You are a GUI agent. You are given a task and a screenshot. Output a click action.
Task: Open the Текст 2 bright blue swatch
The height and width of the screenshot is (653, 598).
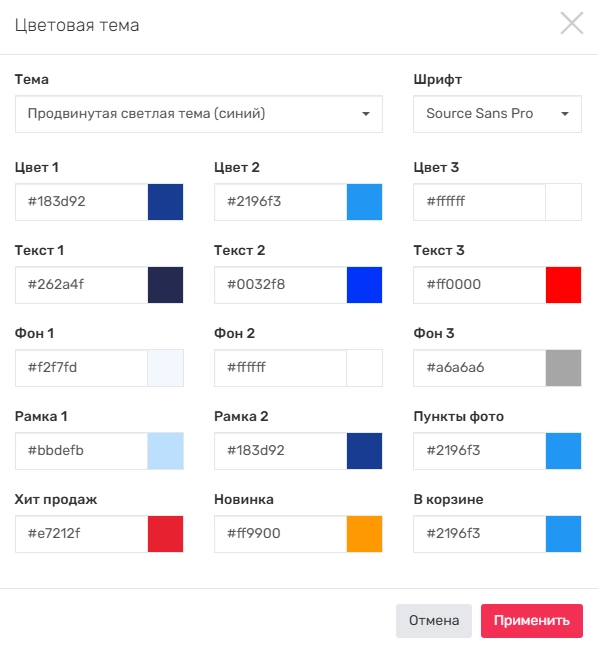coord(364,285)
